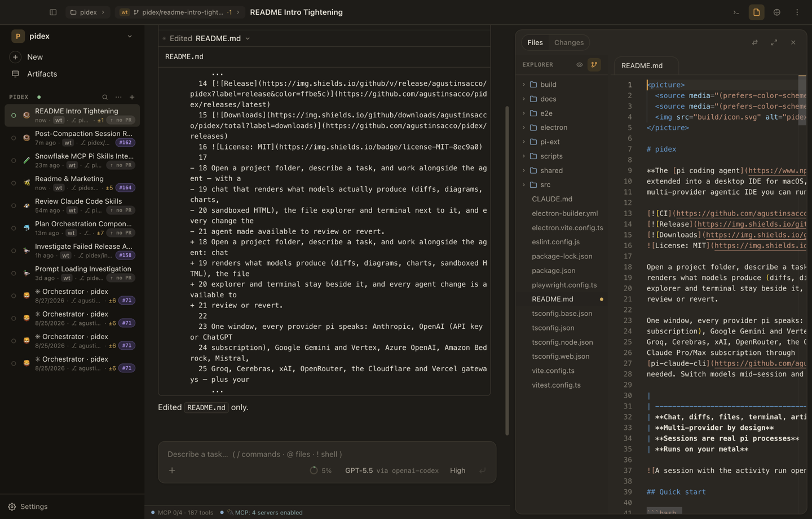Toggle the files panel icon in header
Screen dimensions: 812x519
pyautogui.click(x=756, y=12)
